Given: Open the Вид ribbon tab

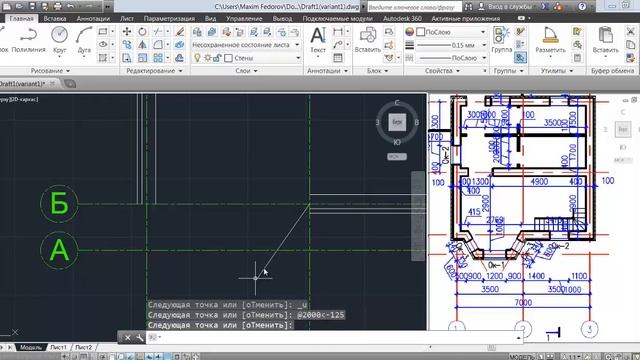Looking at the screenshot, I should (210, 18).
